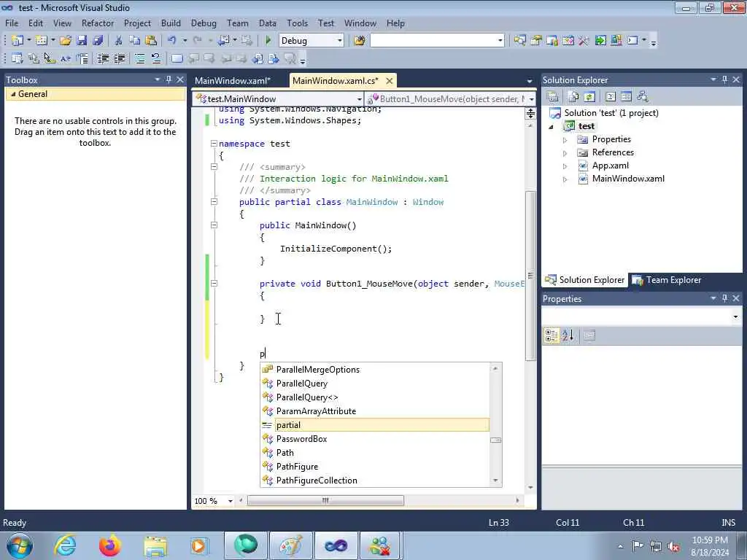The width and height of the screenshot is (747, 560).
Task: Toggle a bookmark on the current line
Action: point(177,58)
